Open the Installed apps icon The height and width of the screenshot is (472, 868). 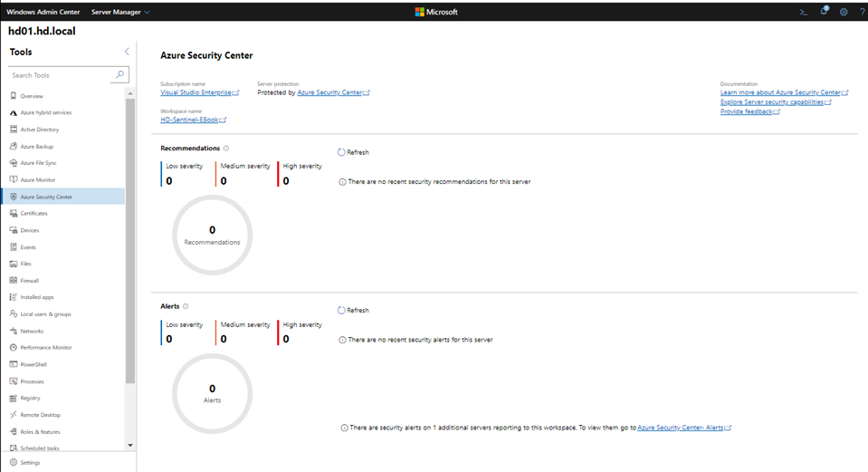coord(14,297)
